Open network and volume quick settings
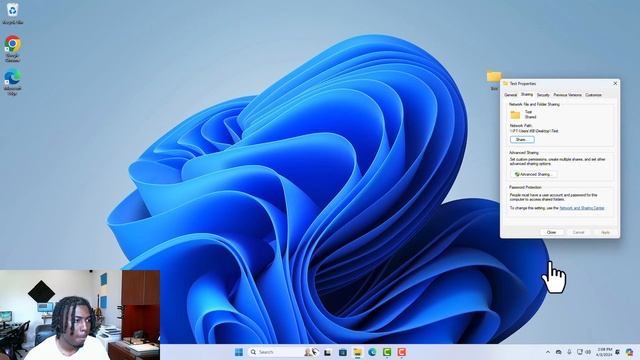 (584, 352)
